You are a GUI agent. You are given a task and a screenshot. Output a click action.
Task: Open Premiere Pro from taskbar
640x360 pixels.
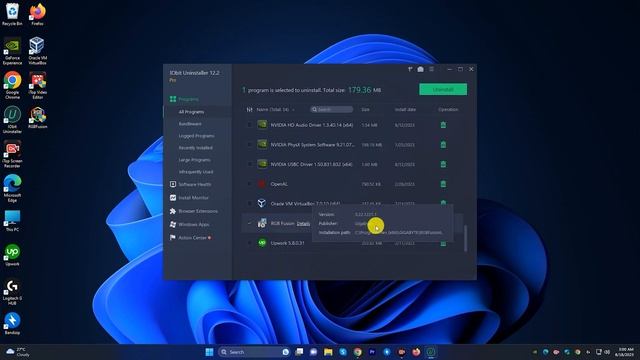pos(372,352)
